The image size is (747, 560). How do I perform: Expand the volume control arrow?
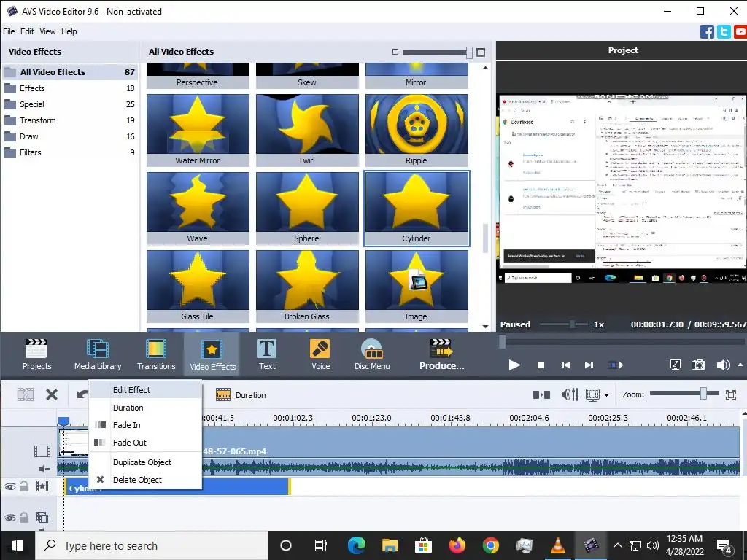click(x=740, y=365)
